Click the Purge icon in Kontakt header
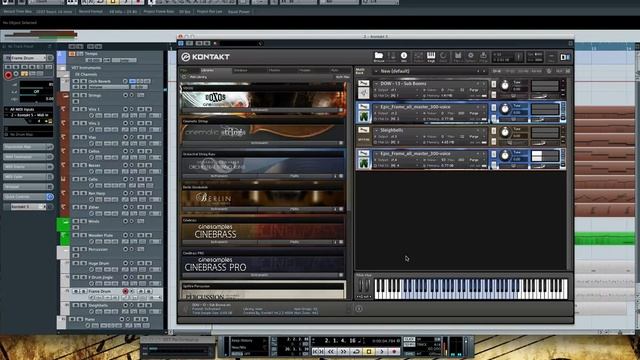 click(x=483, y=57)
